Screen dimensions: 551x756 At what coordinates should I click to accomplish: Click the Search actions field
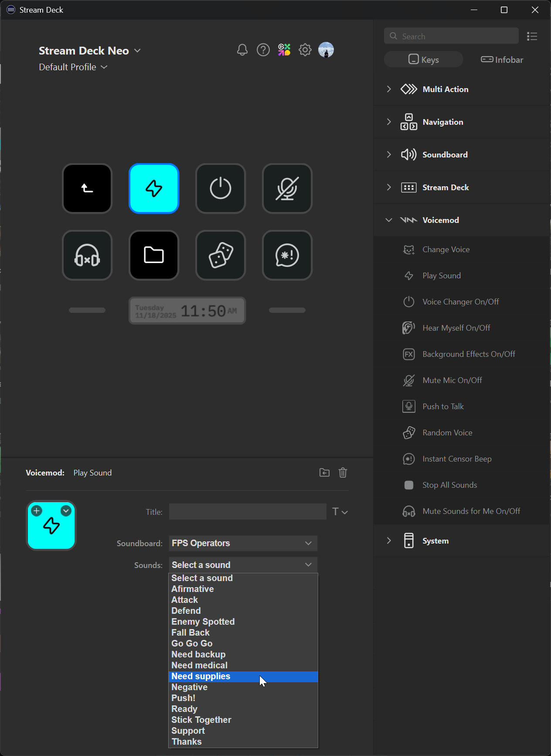coord(451,36)
